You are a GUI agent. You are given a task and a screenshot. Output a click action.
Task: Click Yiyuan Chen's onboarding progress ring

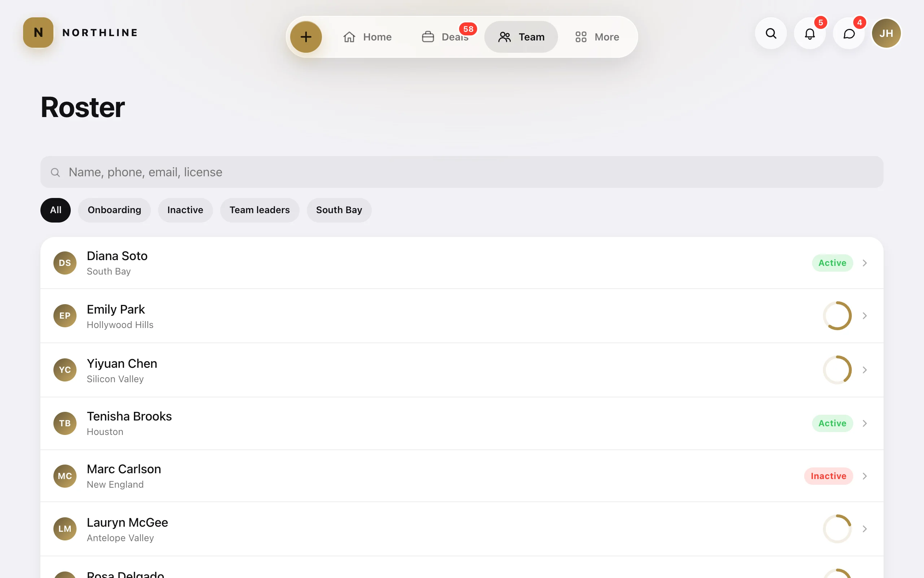pos(837,370)
